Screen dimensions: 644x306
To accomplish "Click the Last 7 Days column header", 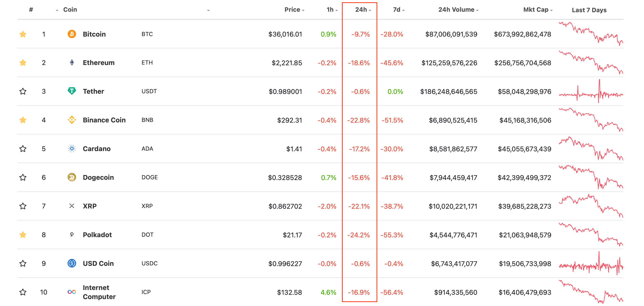I will click(589, 10).
